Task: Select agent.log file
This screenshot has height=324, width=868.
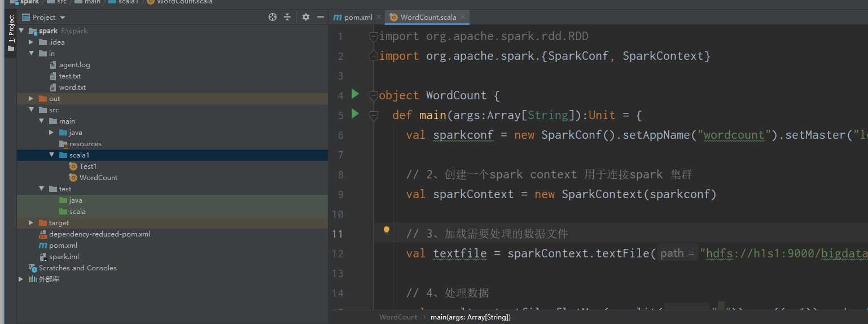Action: [74, 65]
